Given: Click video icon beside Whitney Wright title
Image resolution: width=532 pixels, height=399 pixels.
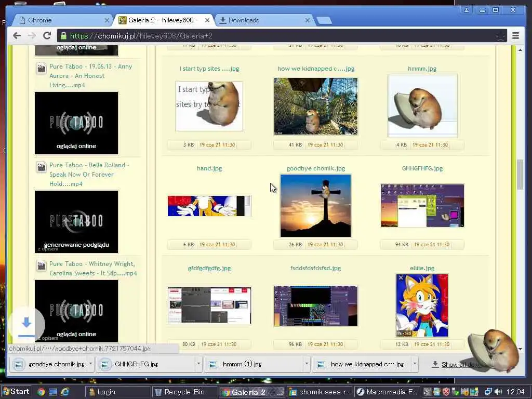Looking at the screenshot, I should 42,265.
